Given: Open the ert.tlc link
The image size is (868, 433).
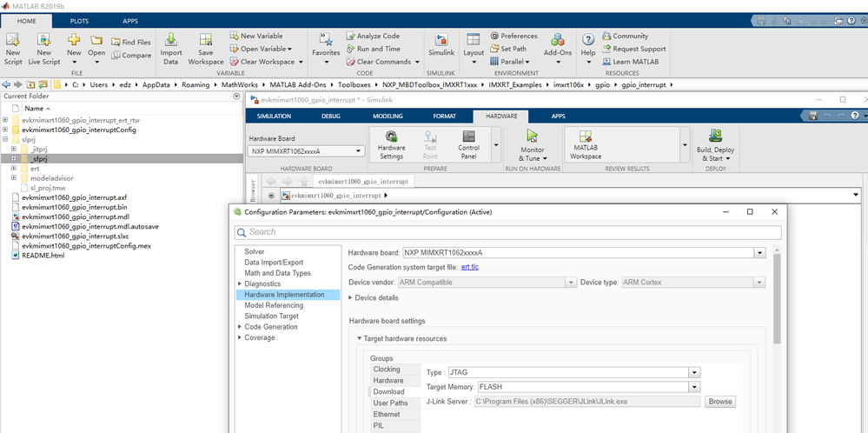Looking at the screenshot, I should (x=469, y=268).
